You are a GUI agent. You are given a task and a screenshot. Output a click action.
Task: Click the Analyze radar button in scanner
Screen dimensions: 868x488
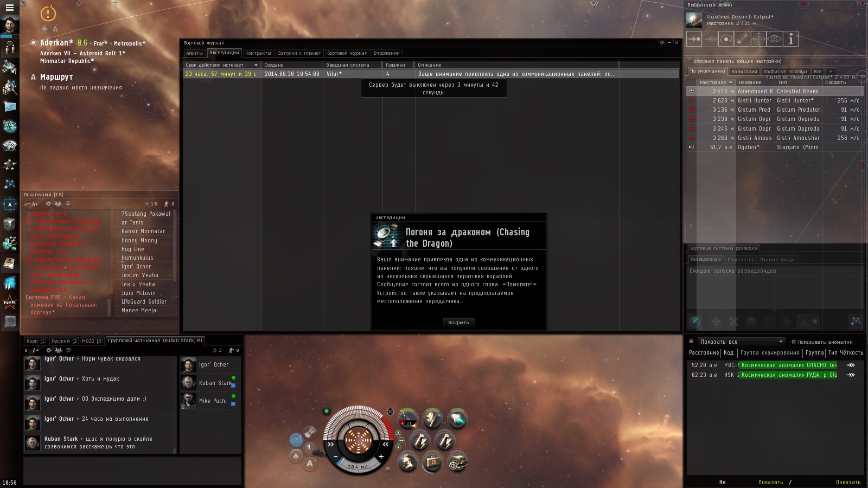pos(695,322)
